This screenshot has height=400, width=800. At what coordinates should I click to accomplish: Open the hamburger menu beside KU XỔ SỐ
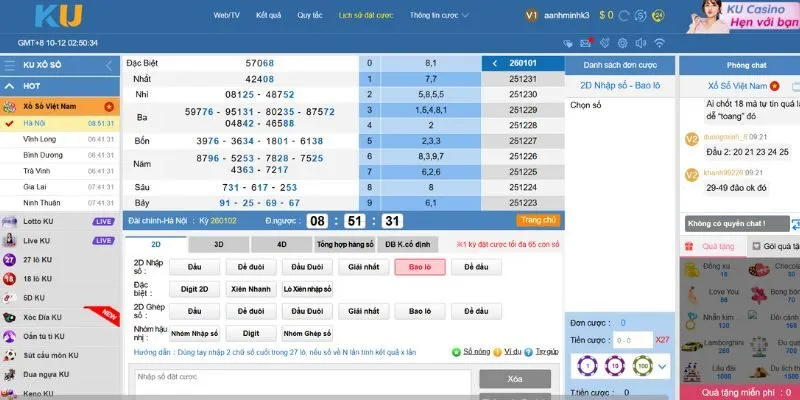9,65
